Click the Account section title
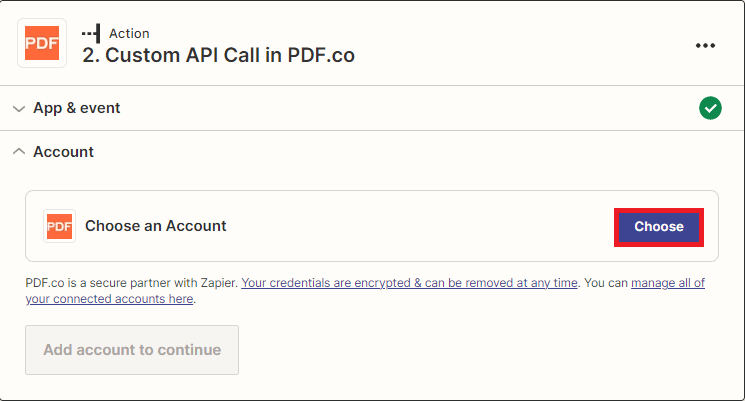 (64, 152)
